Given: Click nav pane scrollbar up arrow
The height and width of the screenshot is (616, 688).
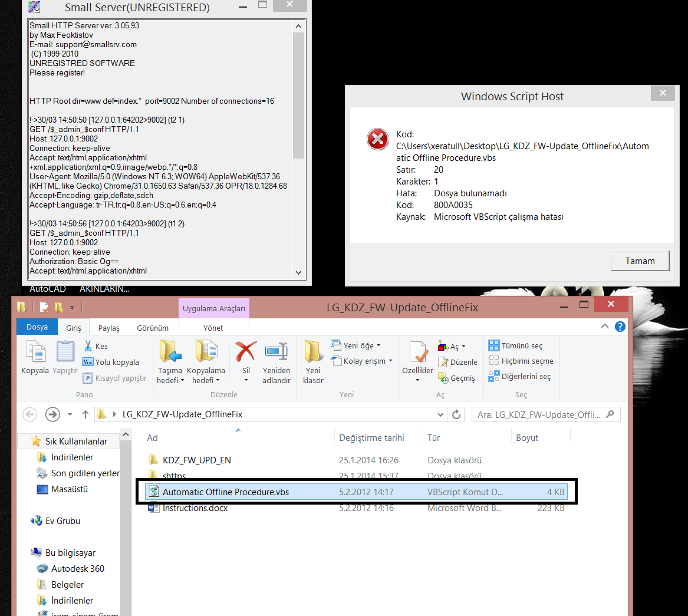Looking at the screenshot, I should pos(126,434).
